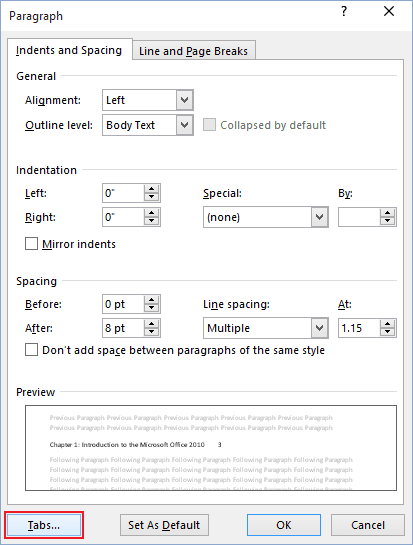The width and height of the screenshot is (413, 545).
Task: Click the After spacing field
Action: pos(123,328)
